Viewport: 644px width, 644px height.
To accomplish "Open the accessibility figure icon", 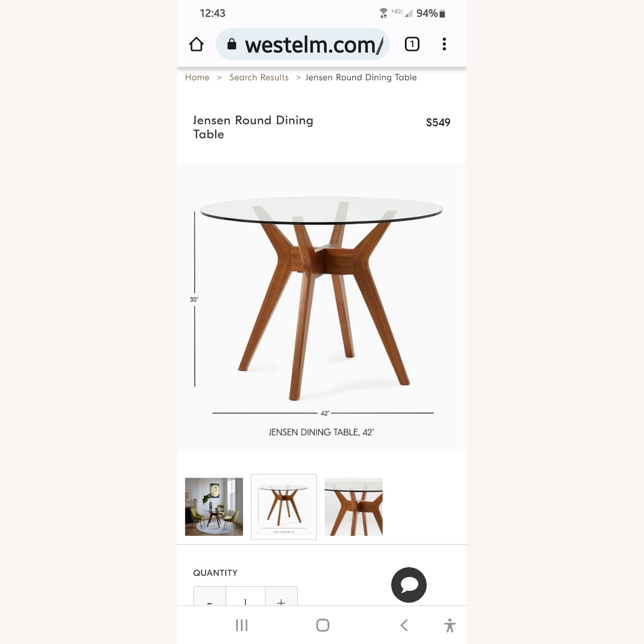I will tap(450, 625).
